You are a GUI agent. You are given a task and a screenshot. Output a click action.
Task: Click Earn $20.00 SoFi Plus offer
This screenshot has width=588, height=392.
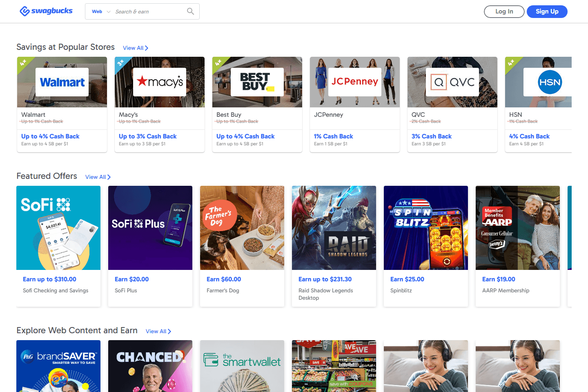click(x=131, y=279)
